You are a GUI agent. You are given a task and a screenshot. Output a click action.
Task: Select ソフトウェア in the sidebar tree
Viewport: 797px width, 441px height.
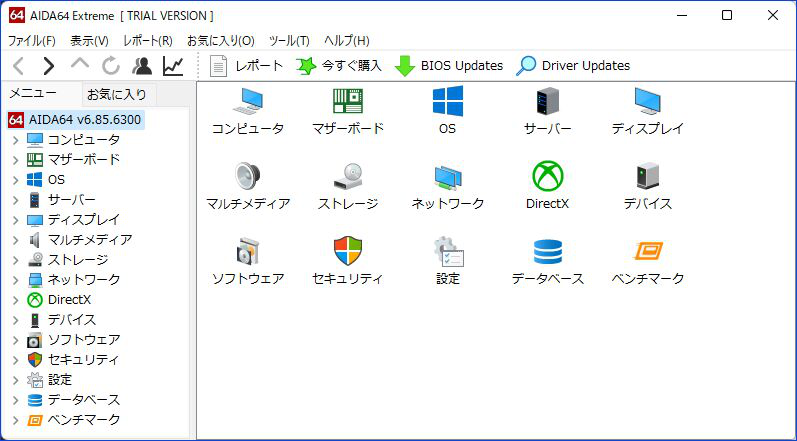point(84,339)
